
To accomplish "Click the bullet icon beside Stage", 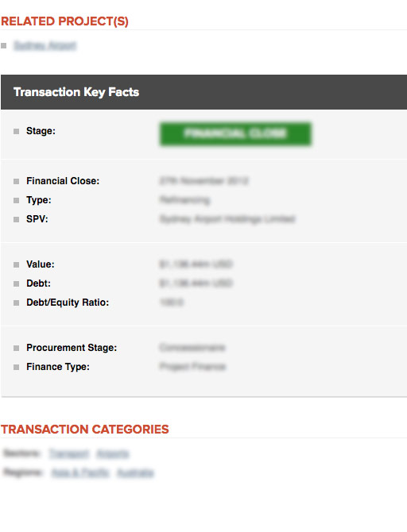I will click(17, 131).
